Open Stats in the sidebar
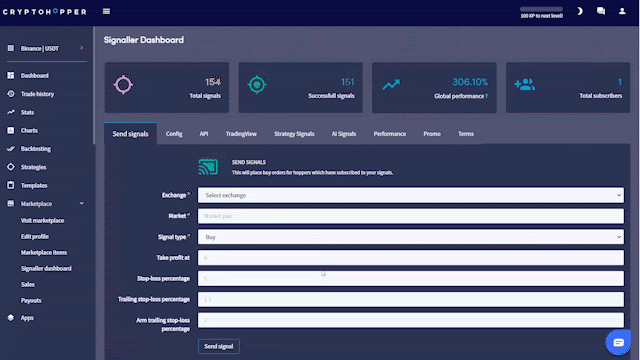Screen dimensions: 640x360 point(27,112)
